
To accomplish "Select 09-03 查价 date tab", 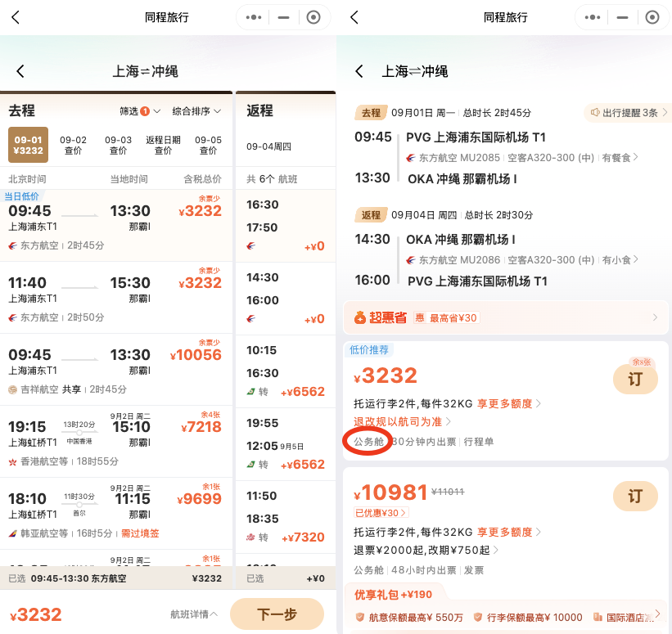I will coord(119,145).
